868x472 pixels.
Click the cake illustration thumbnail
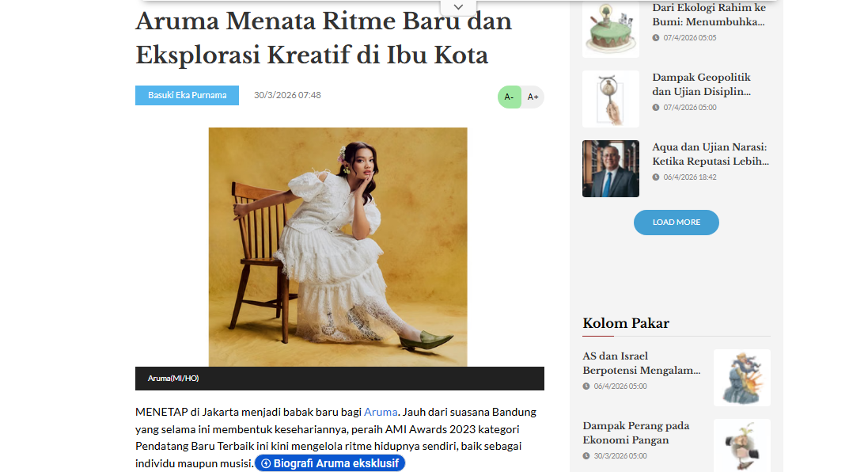pos(611,29)
